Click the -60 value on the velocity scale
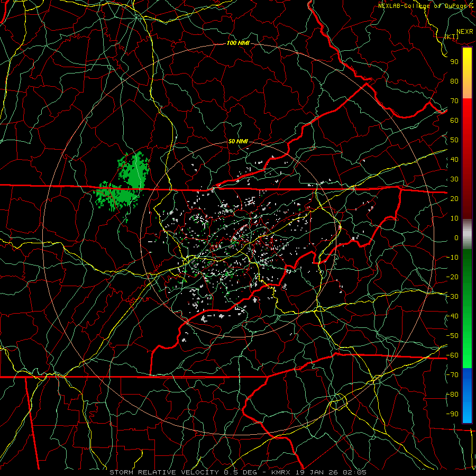Image resolution: width=476 pixels, height=476 pixels. [x=452, y=355]
